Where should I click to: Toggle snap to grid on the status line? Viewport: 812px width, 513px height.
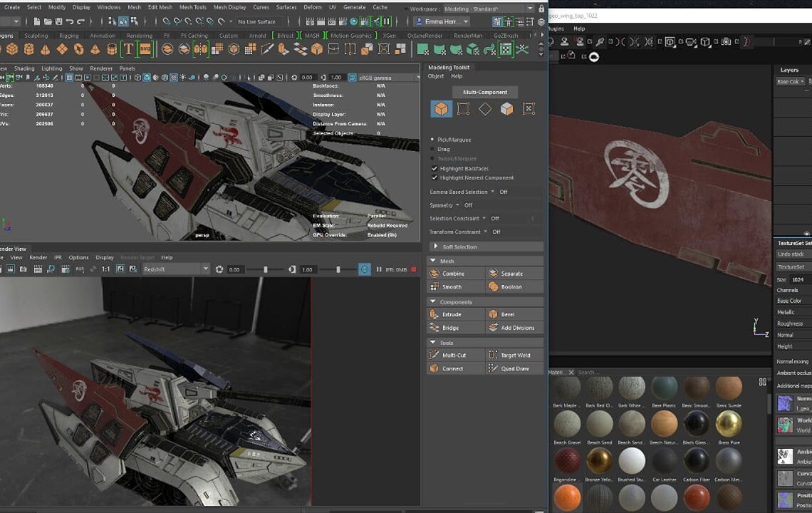pos(166,22)
